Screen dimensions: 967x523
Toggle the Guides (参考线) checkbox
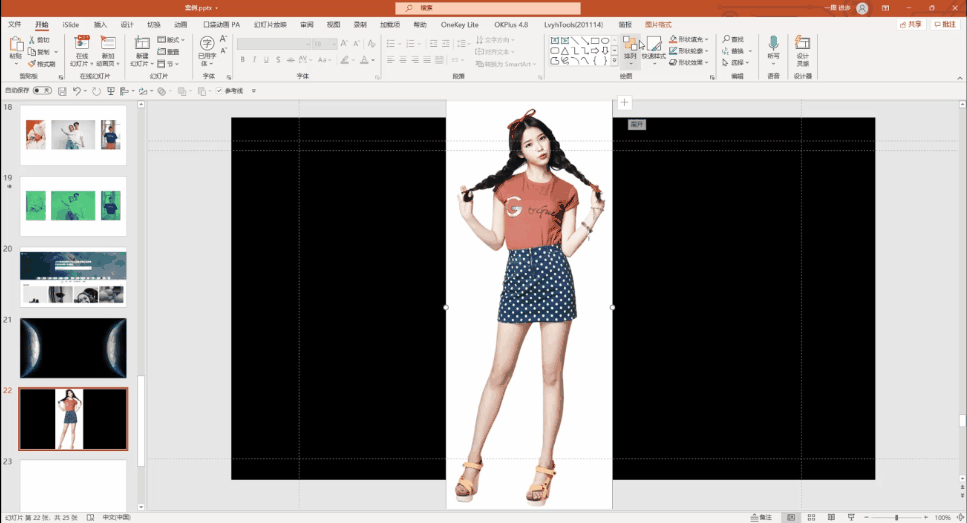[219, 91]
